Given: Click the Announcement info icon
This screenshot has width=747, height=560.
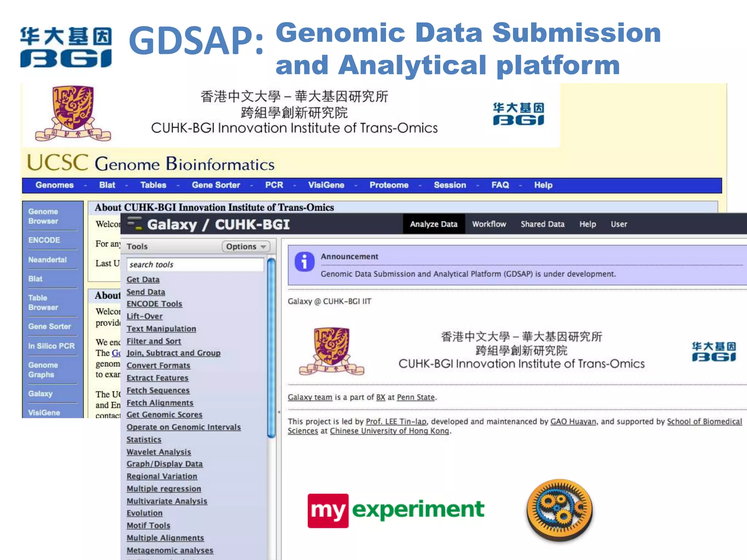Looking at the screenshot, I should coord(305,262).
